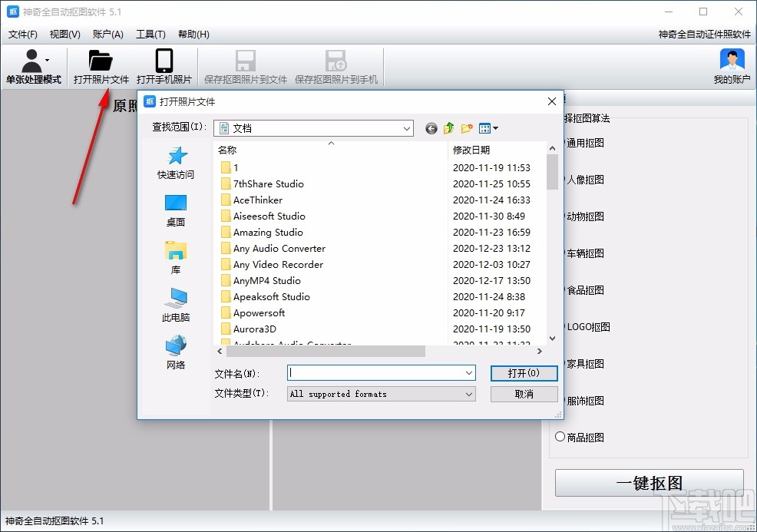Select 人像抠图 algorithm option

[x=585, y=180]
